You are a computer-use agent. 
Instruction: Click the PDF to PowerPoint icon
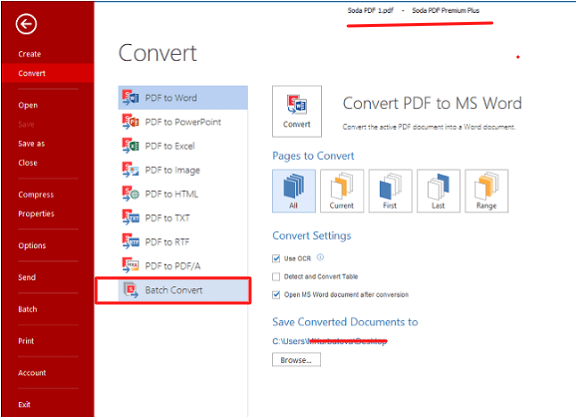click(x=130, y=122)
